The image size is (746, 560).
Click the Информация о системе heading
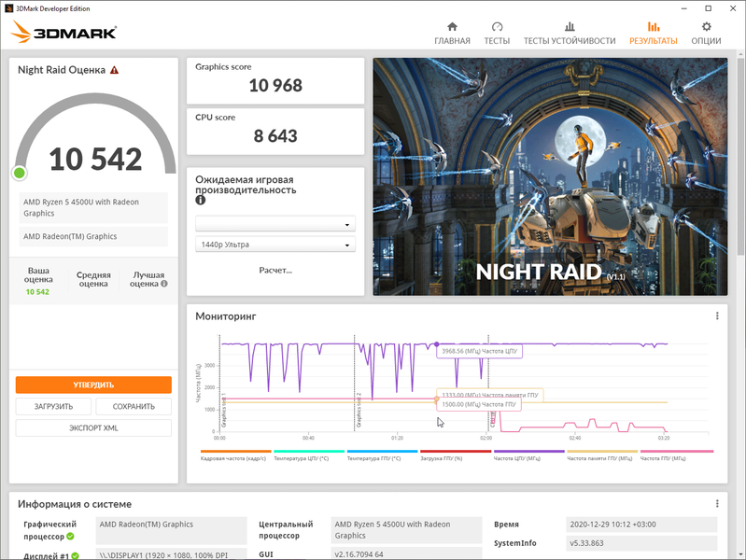click(75, 504)
